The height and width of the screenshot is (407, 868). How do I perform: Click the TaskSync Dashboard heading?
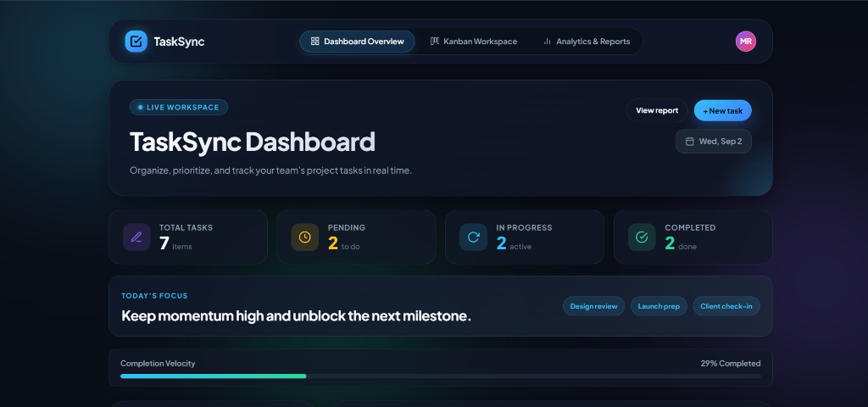tap(253, 142)
